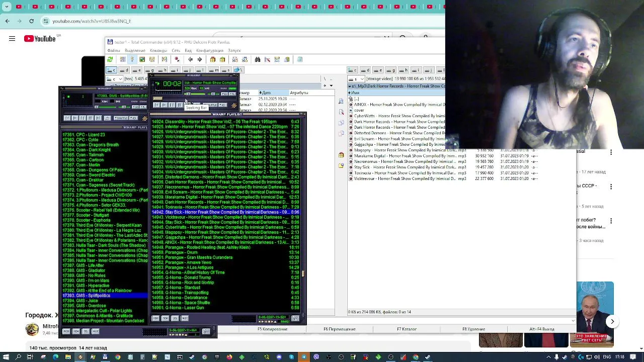
Task: Click SEL button in left Winamp playlist
Action: [x=86, y=331]
